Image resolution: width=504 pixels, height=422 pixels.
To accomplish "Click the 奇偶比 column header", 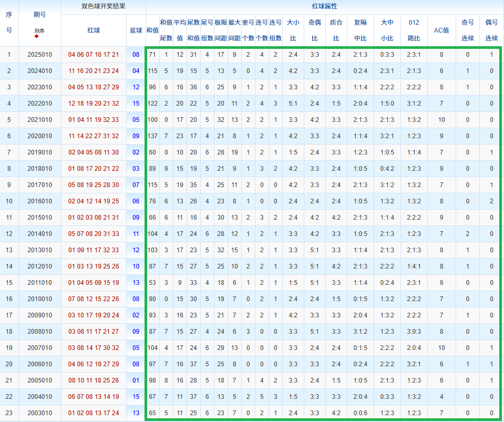I will [314, 30].
